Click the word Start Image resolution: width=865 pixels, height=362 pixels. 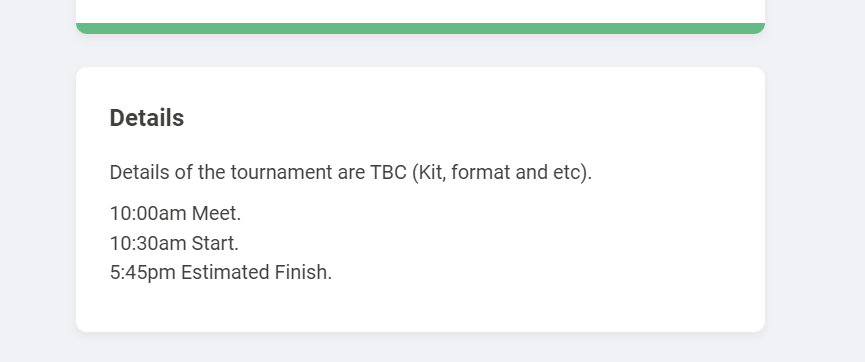click(x=215, y=243)
